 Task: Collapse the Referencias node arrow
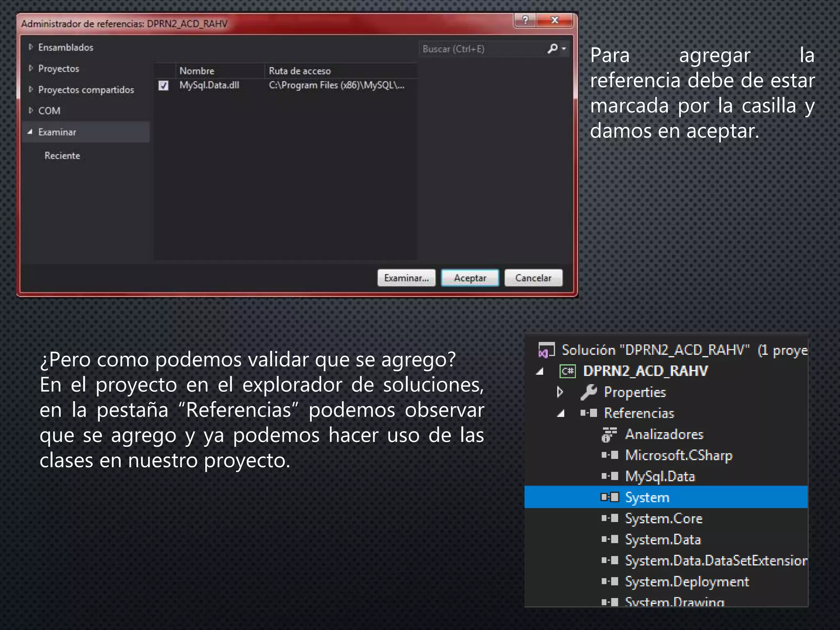561,413
